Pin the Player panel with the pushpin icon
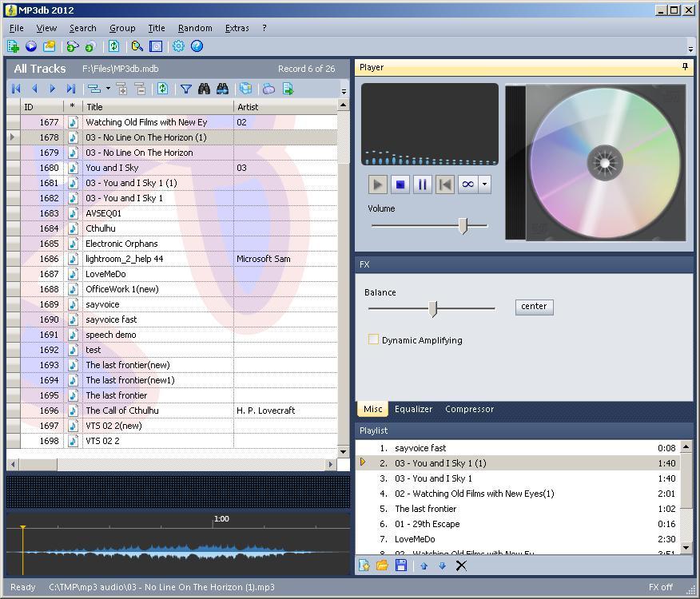Screen dimensions: 700x599 point(686,67)
